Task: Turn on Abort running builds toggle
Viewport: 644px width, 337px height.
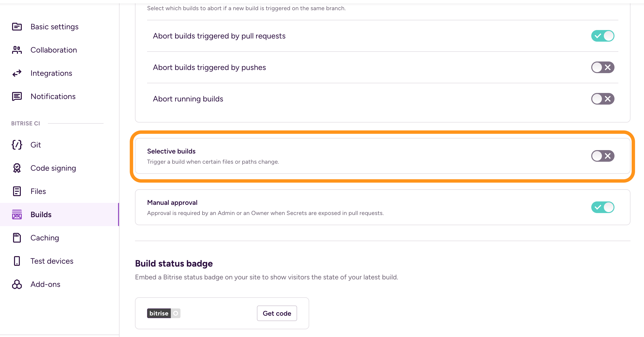Action: (x=602, y=99)
